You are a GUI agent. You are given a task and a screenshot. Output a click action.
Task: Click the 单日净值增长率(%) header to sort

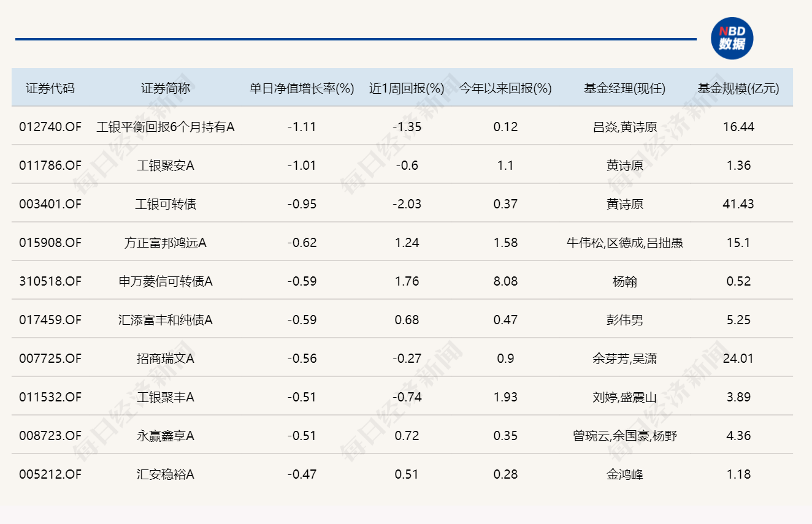click(x=300, y=87)
